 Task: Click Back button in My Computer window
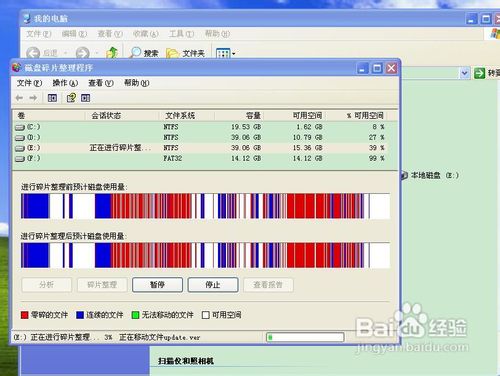(33, 53)
